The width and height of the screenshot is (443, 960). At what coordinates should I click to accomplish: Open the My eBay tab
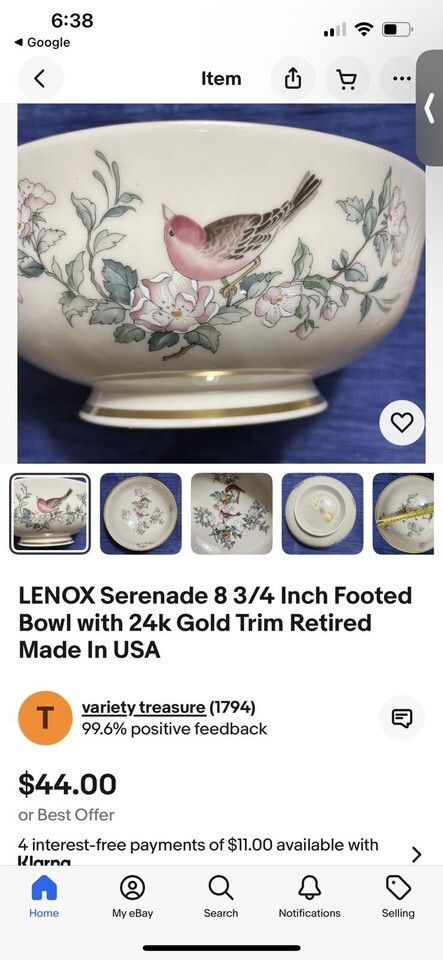click(x=132, y=896)
